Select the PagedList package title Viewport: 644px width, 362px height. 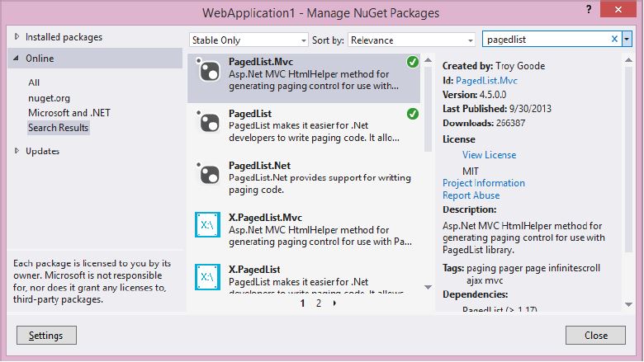coord(249,114)
